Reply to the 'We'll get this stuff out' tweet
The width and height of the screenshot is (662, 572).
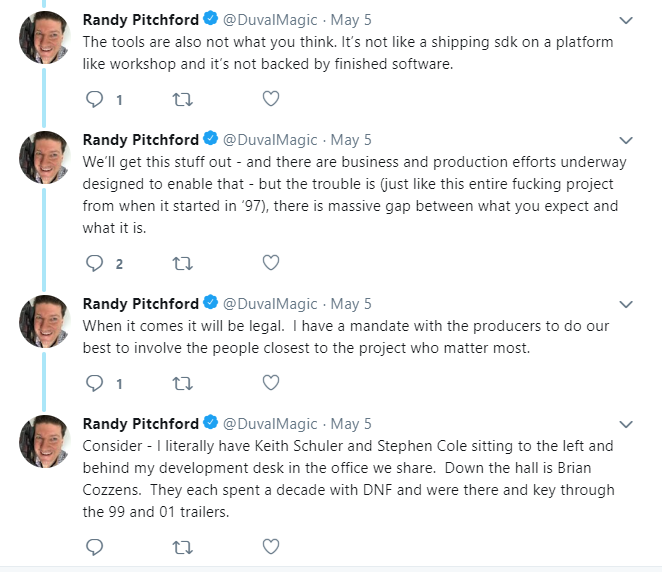[94, 263]
